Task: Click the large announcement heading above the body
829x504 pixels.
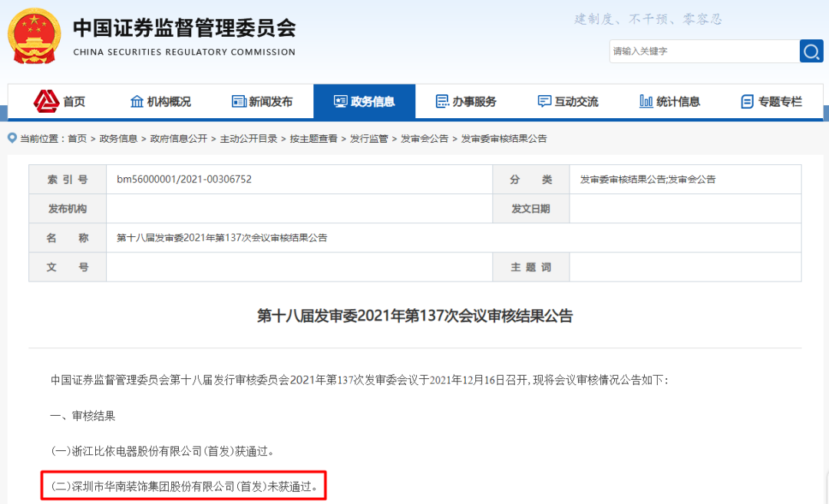Action: pyautogui.click(x=415, y=316)
